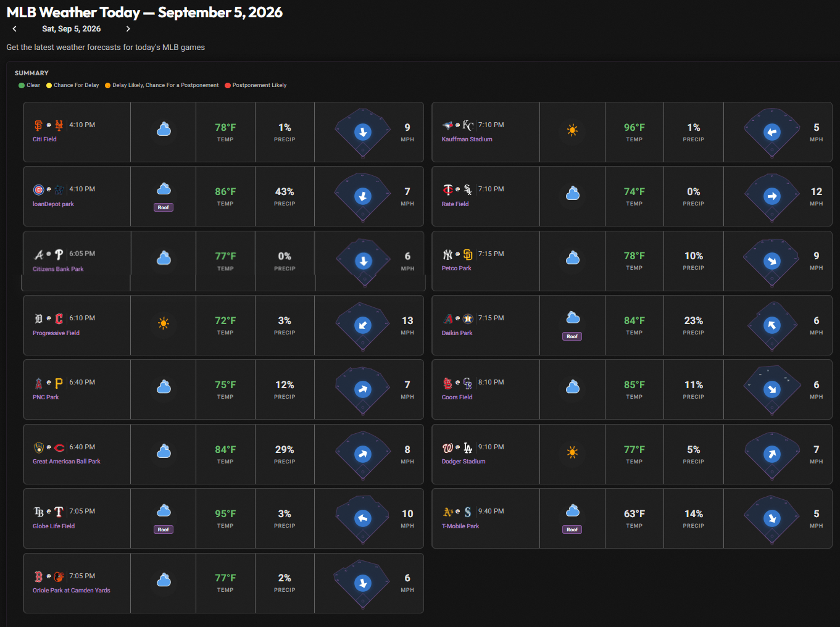Click wind arrow on Coors Field diagram
Screen dimensions: 840x627
pyautogui.click(x=772, y=389)
